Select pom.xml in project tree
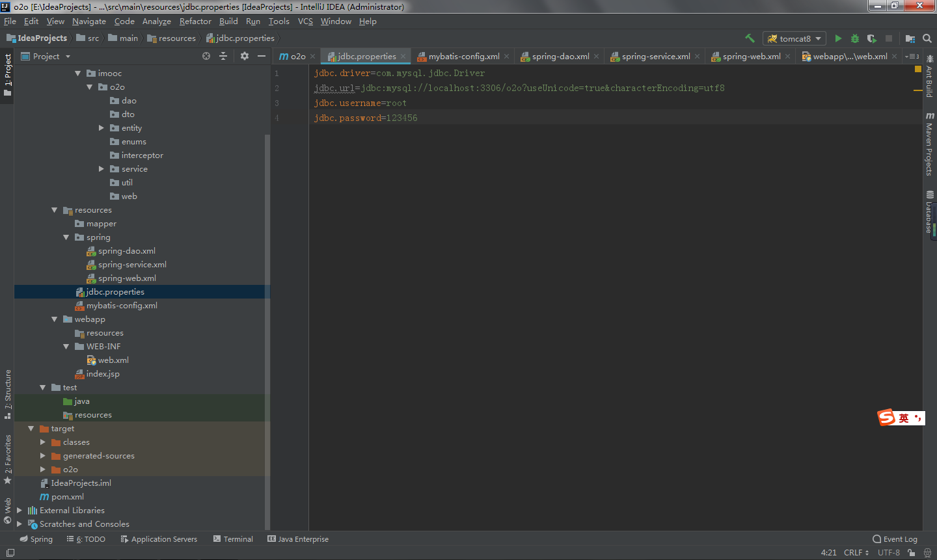The height and width of the screenshot is (560, 937). point(68,497)
